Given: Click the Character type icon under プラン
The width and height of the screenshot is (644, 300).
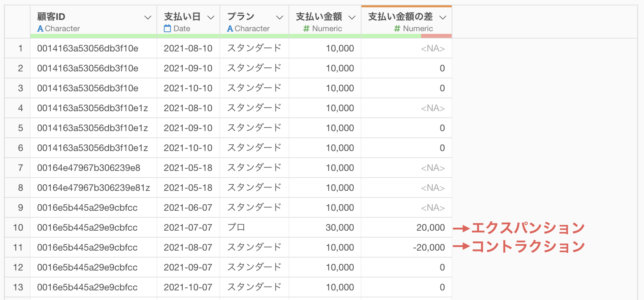Looking at the screenshot, I should pyautogui.click(x=230, y=29).
